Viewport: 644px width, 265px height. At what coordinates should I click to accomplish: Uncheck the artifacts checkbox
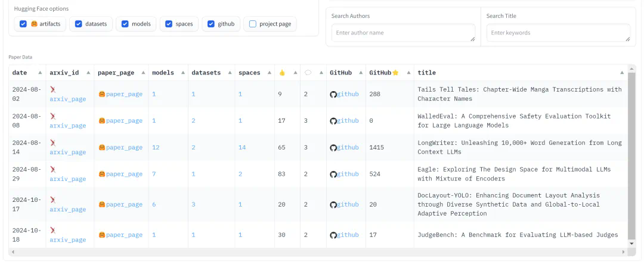(x=23, y=24)
